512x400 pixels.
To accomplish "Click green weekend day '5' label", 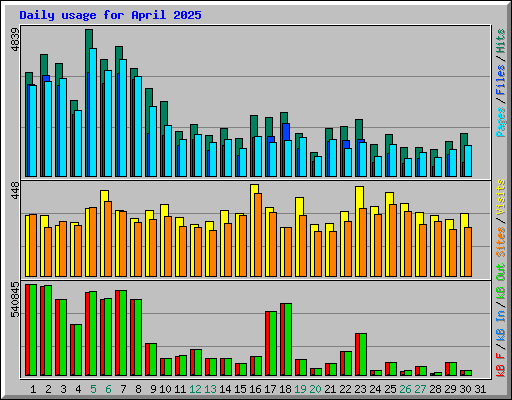I will click(x=93, y=389).
